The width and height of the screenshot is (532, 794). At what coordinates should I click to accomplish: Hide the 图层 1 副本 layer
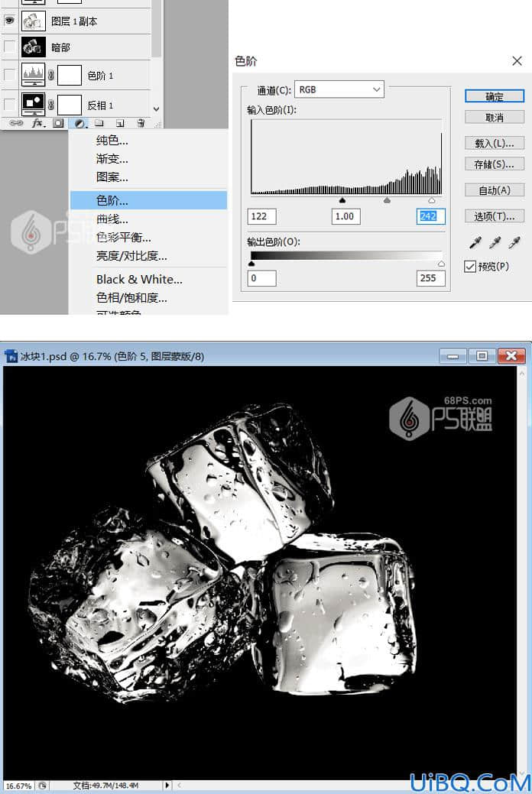(9, 21)
